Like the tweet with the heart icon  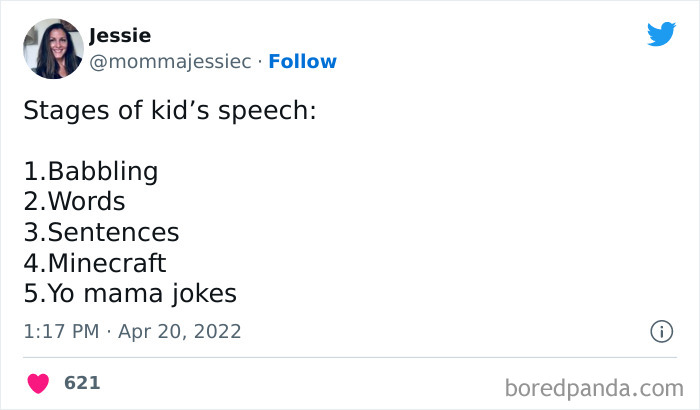[x=38, y=383]
